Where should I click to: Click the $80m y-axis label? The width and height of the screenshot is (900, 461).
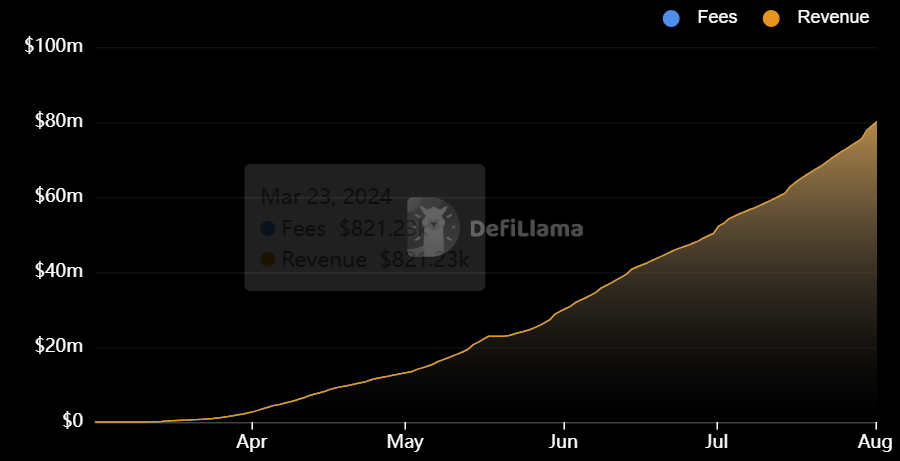59,121
